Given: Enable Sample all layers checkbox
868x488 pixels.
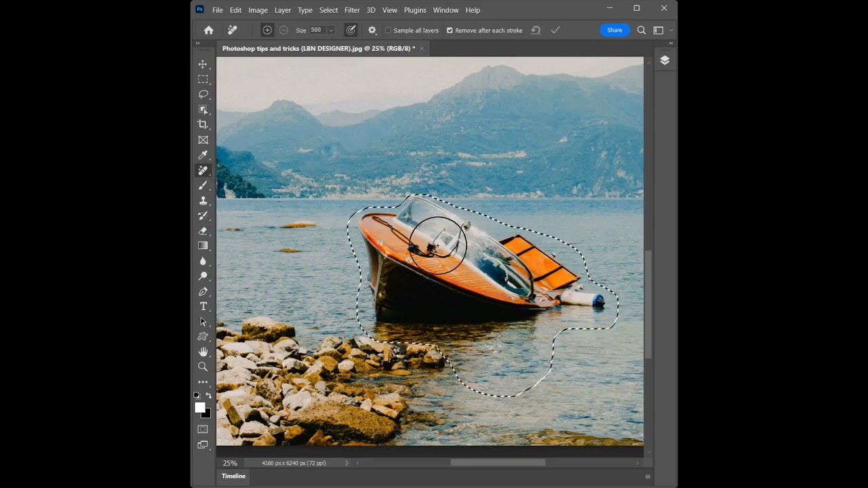Looking at the screenshot, I should tap(389, 30).
